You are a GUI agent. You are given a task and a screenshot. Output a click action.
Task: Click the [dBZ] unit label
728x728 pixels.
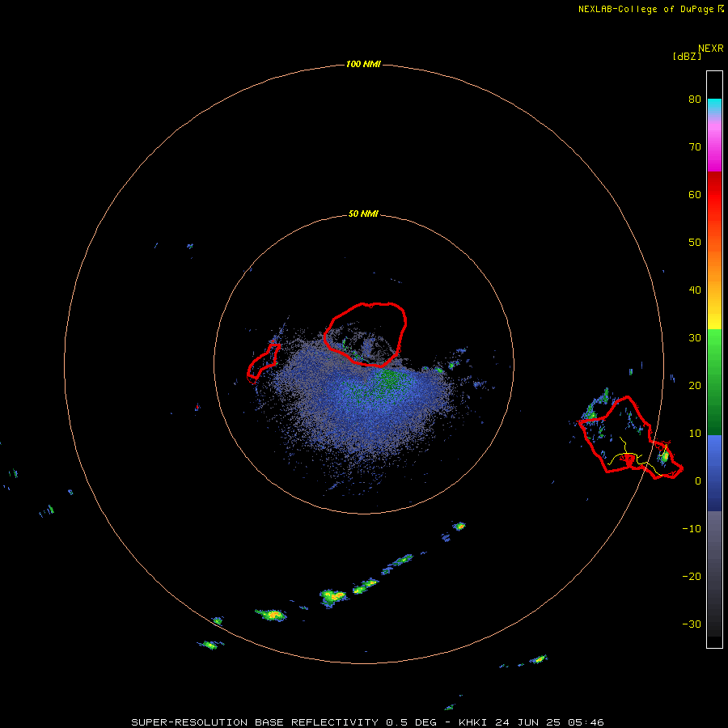pyautogui.click(x=687, y=56)
